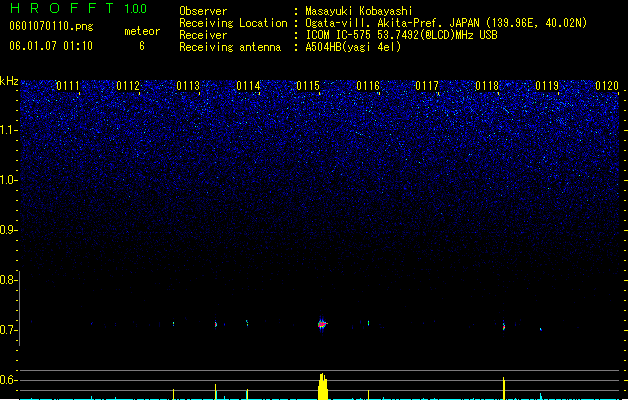Click the 0118 time marker label

pos(487,86)
